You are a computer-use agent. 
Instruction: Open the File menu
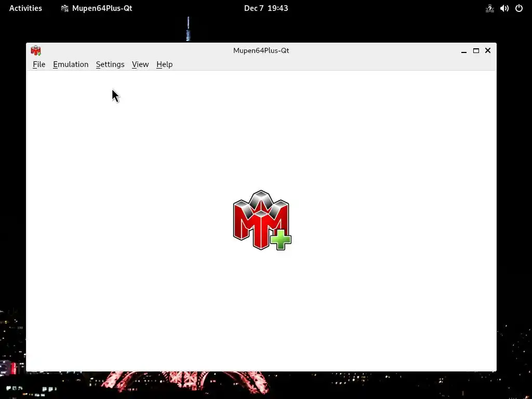point(39,64)
